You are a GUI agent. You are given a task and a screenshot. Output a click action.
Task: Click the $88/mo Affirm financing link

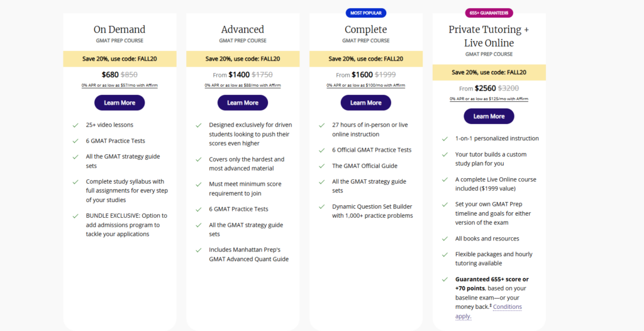pos(243,86)
